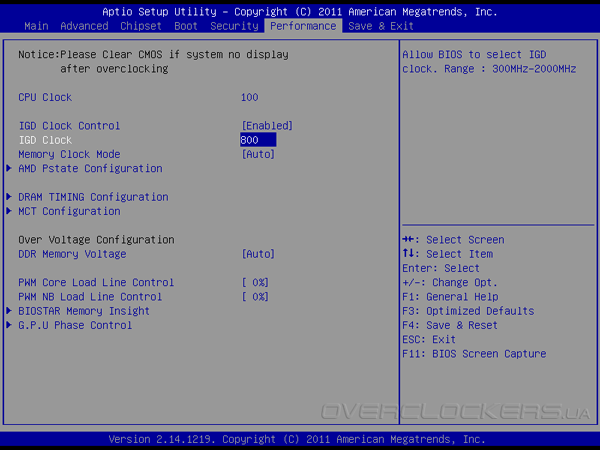Select the CPU Clock setting
This screenshot has width=600, height=450.
[45, 97]
